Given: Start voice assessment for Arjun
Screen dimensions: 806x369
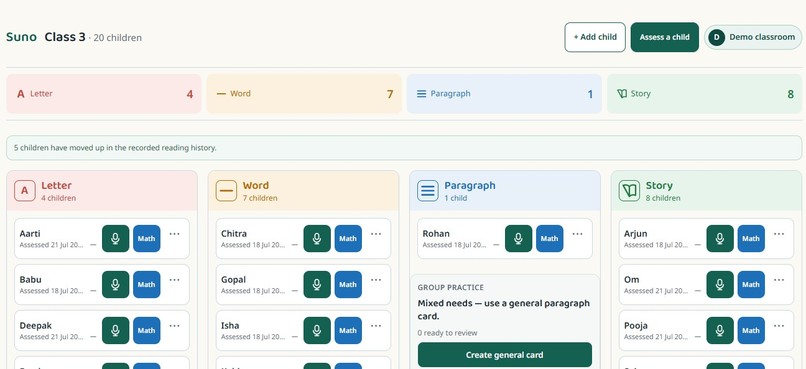Looking at the screenshot, I should click(720, 238).
